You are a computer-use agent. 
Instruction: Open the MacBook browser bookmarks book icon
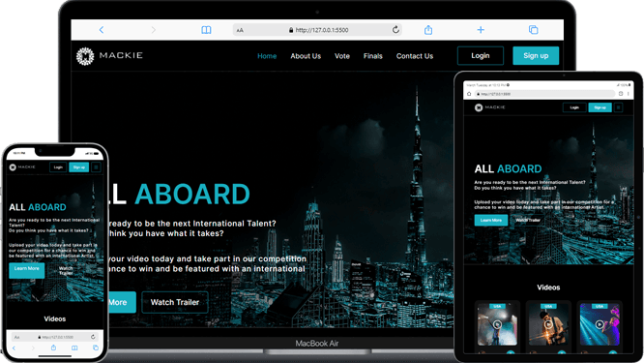click(206, 30)
